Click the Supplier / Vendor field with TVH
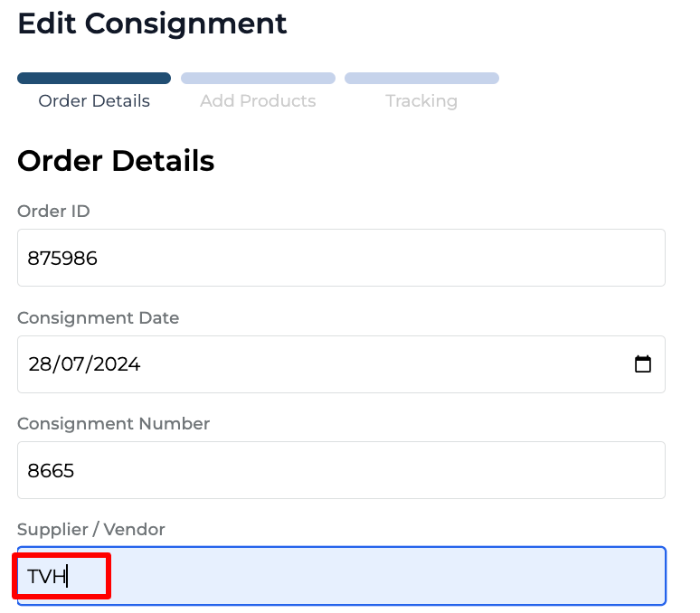This screenshot has width=700, height=613. 341,576
